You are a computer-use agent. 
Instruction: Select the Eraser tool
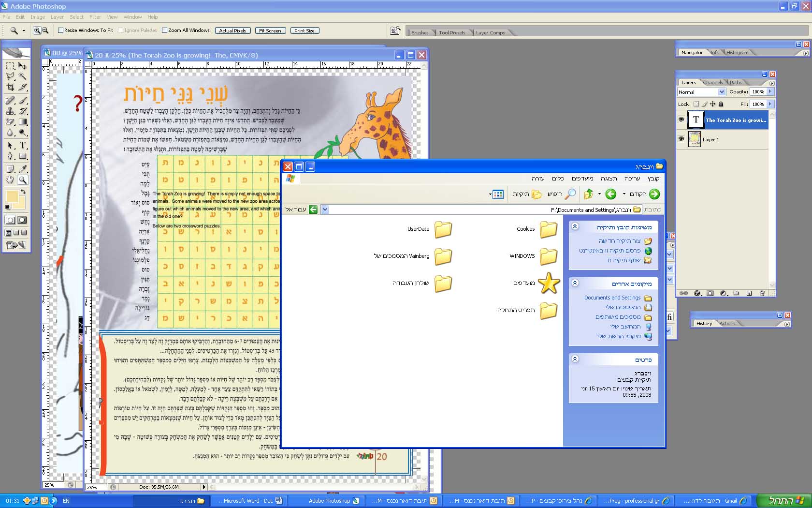coord(10,122)
